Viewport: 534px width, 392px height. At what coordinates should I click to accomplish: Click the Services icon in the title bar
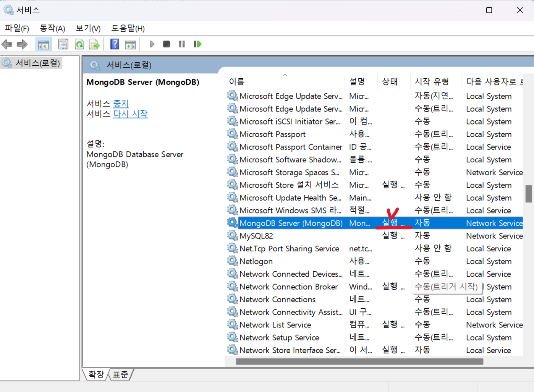click(8, 10)
